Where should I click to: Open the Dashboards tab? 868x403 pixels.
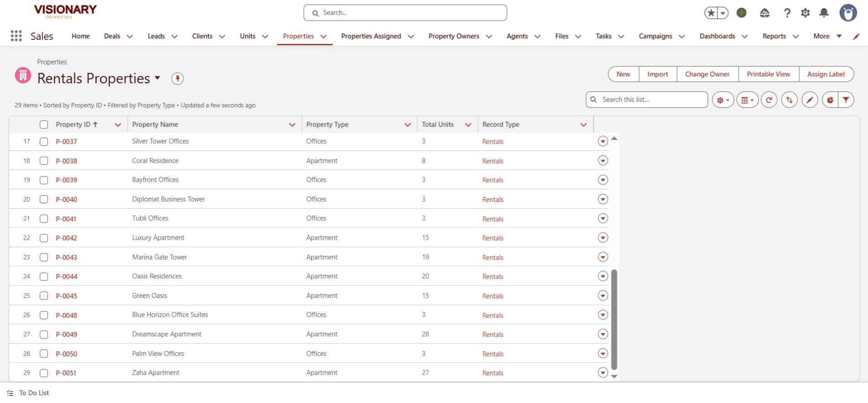(x=717, y=36)
